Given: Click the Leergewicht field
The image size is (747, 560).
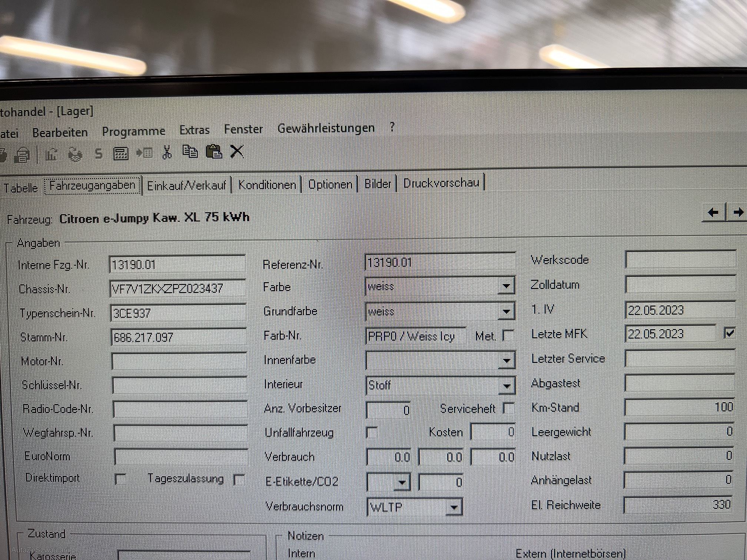Looking at the screenshot, I should coord(680,431).
